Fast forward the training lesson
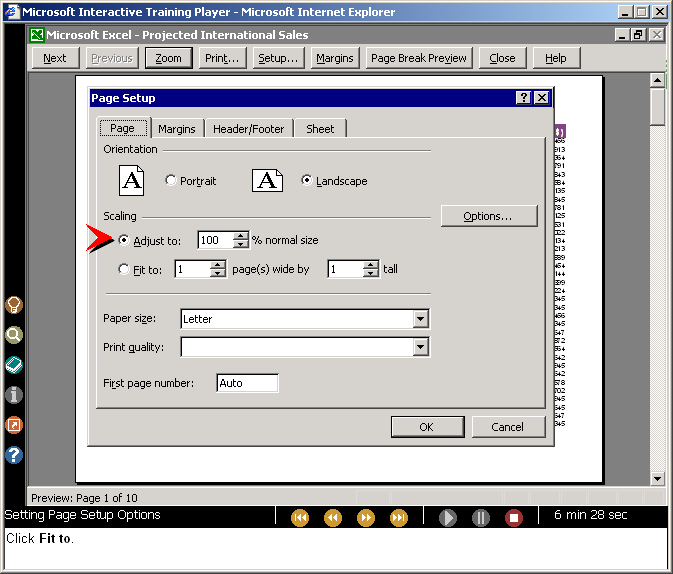The width and height of the screenshot is (673, 574). pyautogui.click(x=366, y=517)
